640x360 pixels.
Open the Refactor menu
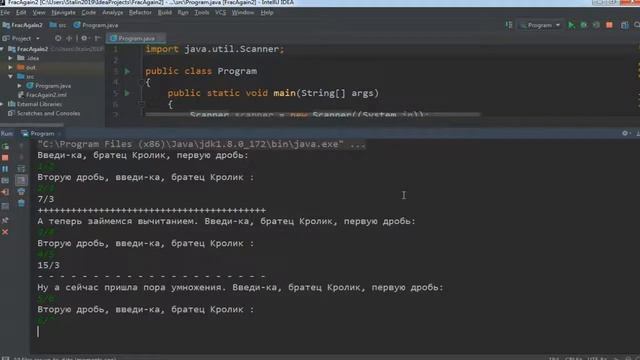point(140,13)
